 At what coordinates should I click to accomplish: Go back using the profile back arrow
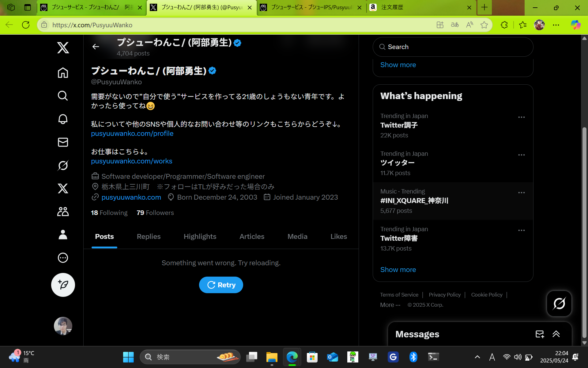click(96, 47)
